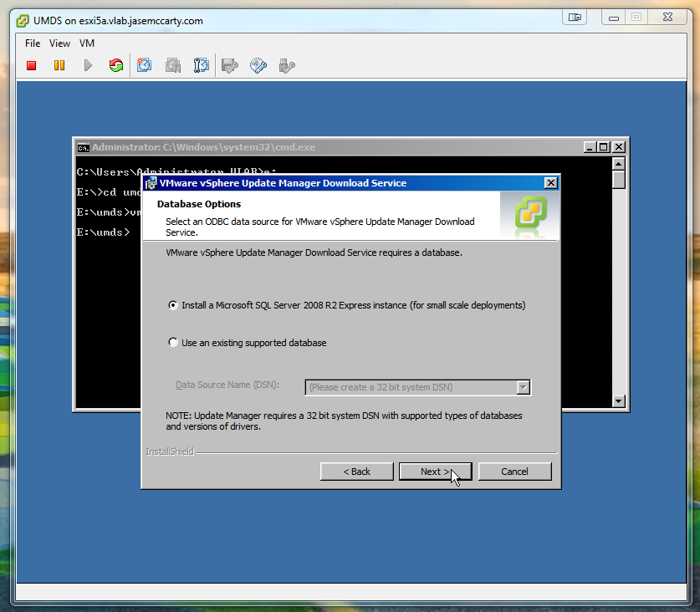Click the E:\umds> command prompt line

pyautogui.click(x=103, y=232)
